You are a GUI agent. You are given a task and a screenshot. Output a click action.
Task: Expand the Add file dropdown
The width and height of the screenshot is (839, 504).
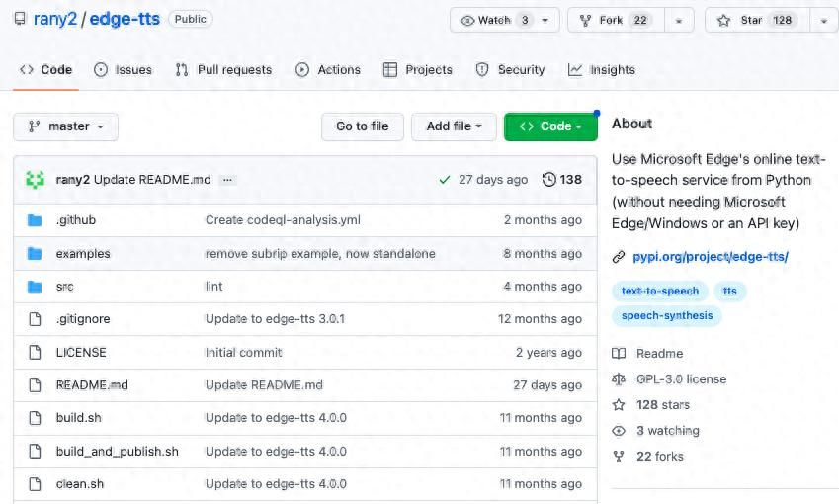[454, 126]
